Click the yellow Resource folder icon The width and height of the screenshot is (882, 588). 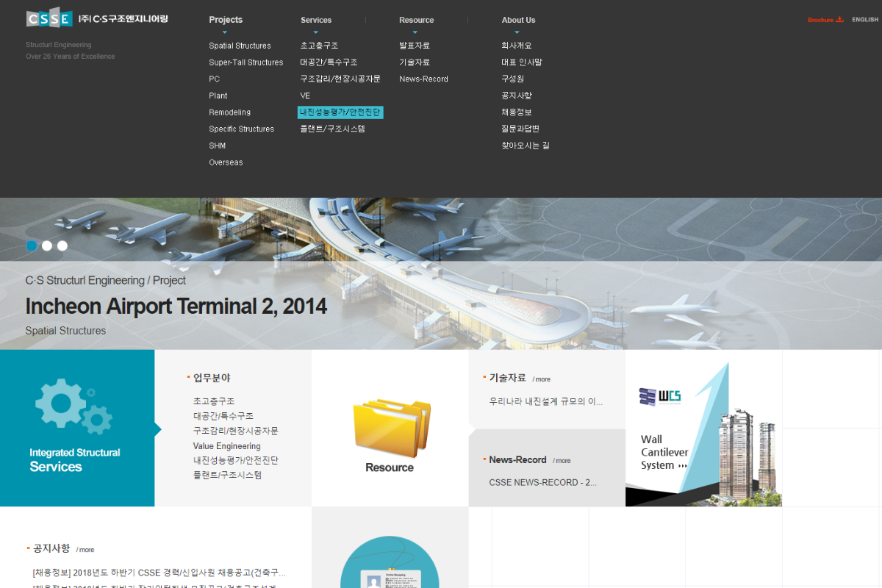(x=390, y=429)
